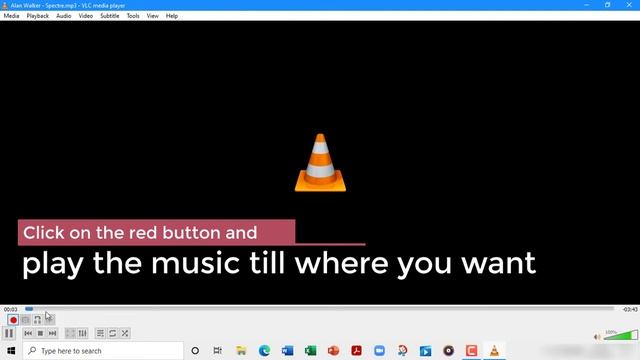Open Microsoft Word from the taskbar
The height and width of the screenshot is (360, 640).
pos(287,351)
